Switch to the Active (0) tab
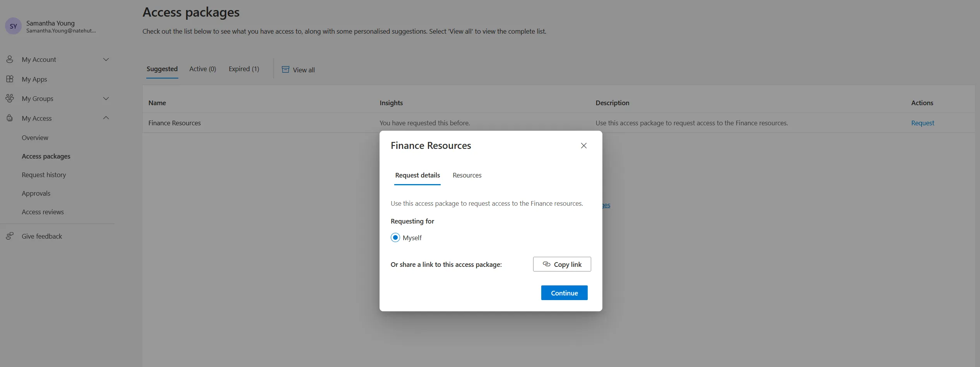980x367 pixels. [203, 69]
